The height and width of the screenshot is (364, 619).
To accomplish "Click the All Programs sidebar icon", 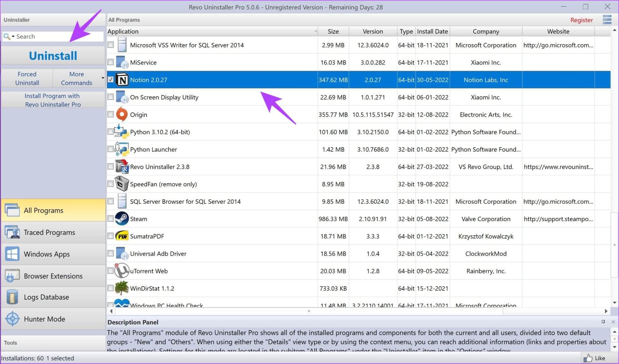I will (x=12, y=211).
